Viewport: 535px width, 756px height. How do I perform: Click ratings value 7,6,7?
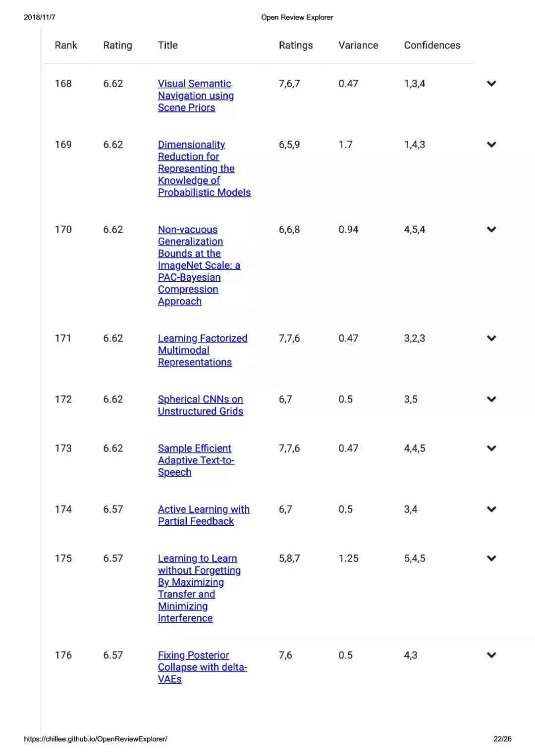289,84
